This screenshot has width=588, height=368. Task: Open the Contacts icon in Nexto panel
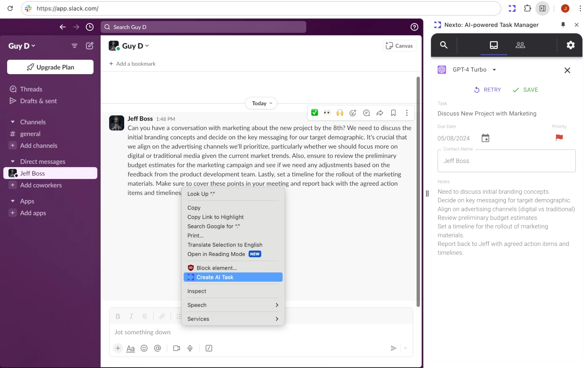click(520, 45)
